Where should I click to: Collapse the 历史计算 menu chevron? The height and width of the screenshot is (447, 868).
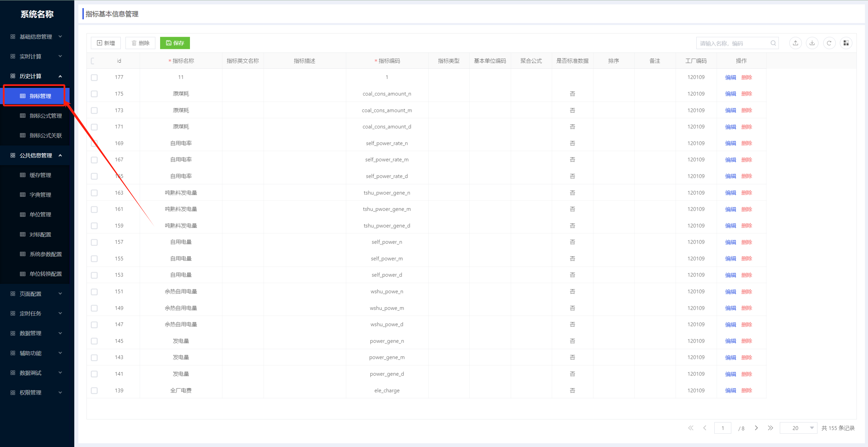(x=60, y=76)
